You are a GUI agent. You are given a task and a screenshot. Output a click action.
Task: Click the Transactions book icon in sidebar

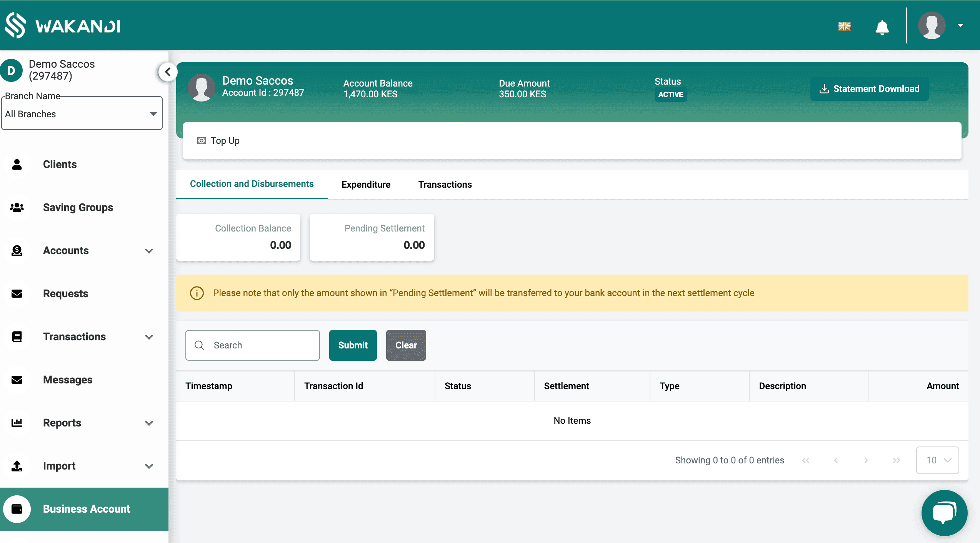[17, 337]
